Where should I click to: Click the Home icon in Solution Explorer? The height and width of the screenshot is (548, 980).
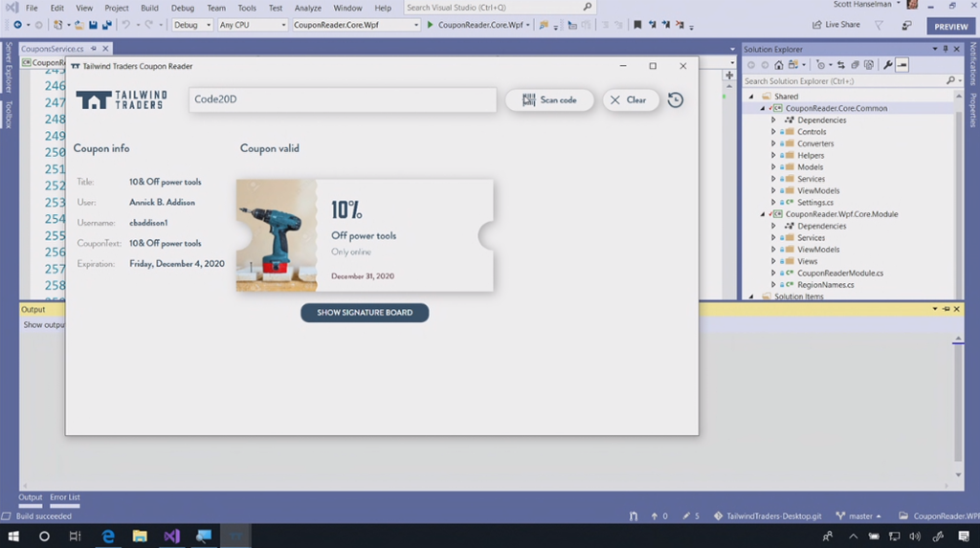[x=779, y=65]
